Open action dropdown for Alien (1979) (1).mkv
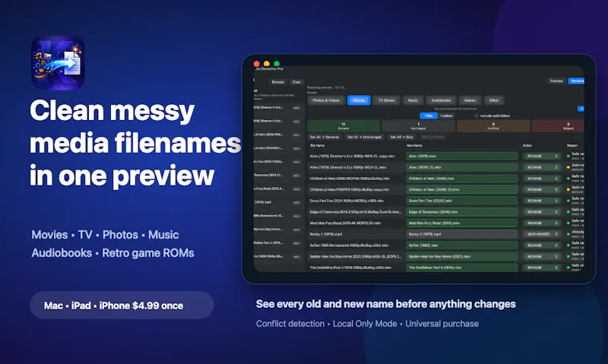608x364 pixels. click(542, 167)
